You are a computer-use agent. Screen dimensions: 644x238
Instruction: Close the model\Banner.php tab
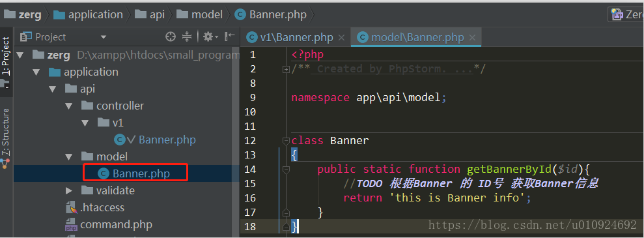pos(472,38)
